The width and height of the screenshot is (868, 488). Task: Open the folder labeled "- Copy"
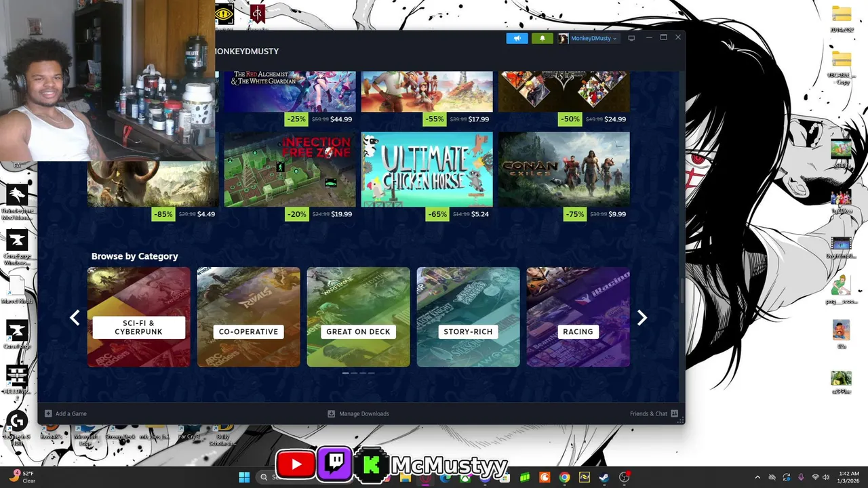842,68
